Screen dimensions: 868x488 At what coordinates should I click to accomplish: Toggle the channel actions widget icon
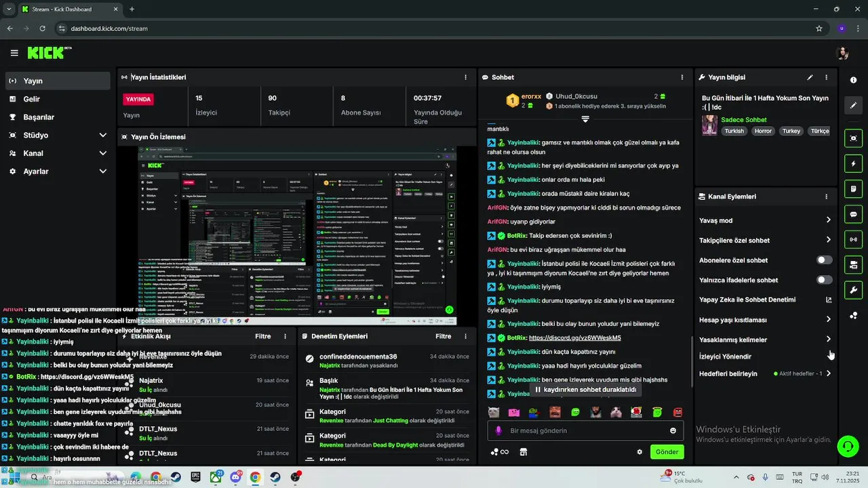[853, 264]
